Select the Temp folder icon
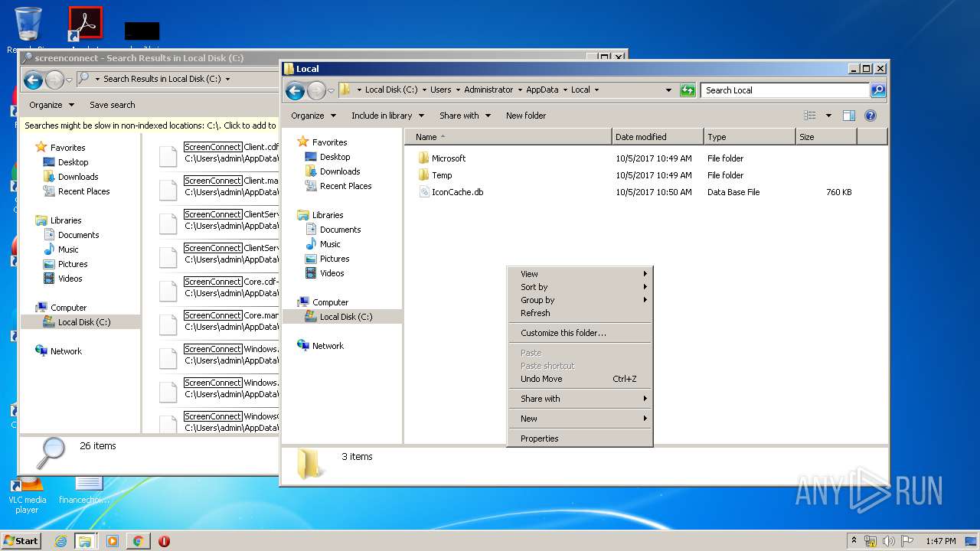The image size is (980, 551). pos(423,175)
